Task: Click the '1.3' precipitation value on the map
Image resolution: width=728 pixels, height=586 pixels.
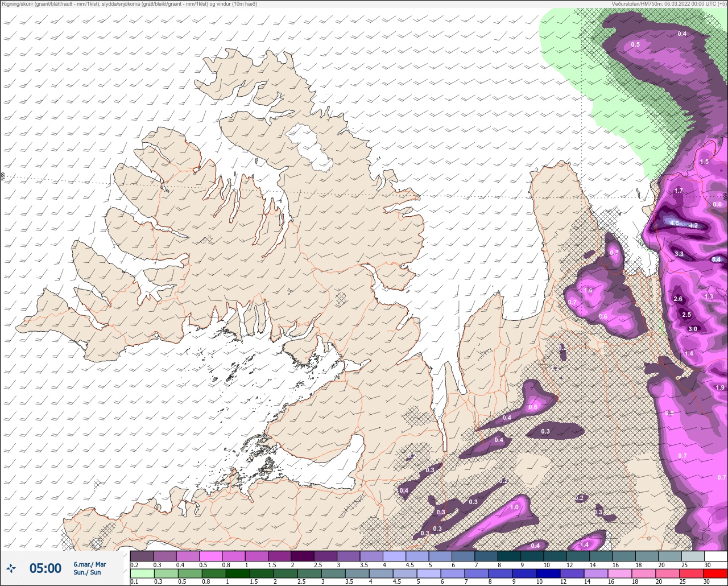Action: tap(709, 296)
